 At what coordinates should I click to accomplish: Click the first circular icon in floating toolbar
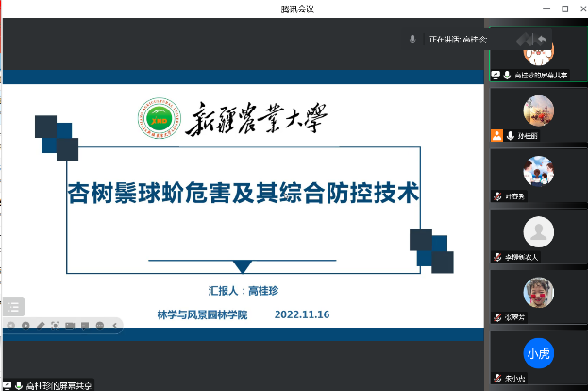(11, 326)
